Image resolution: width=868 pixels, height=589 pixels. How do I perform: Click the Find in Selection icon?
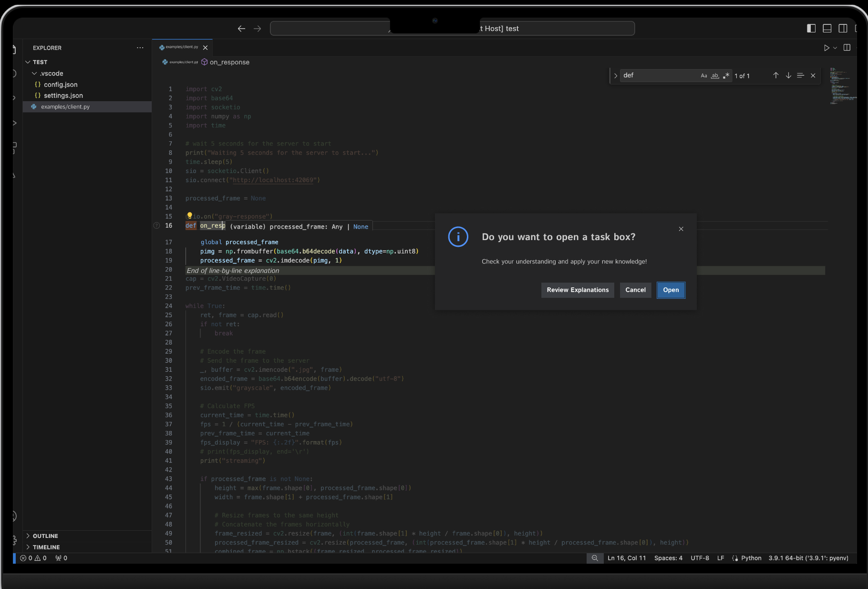(801, 75)
